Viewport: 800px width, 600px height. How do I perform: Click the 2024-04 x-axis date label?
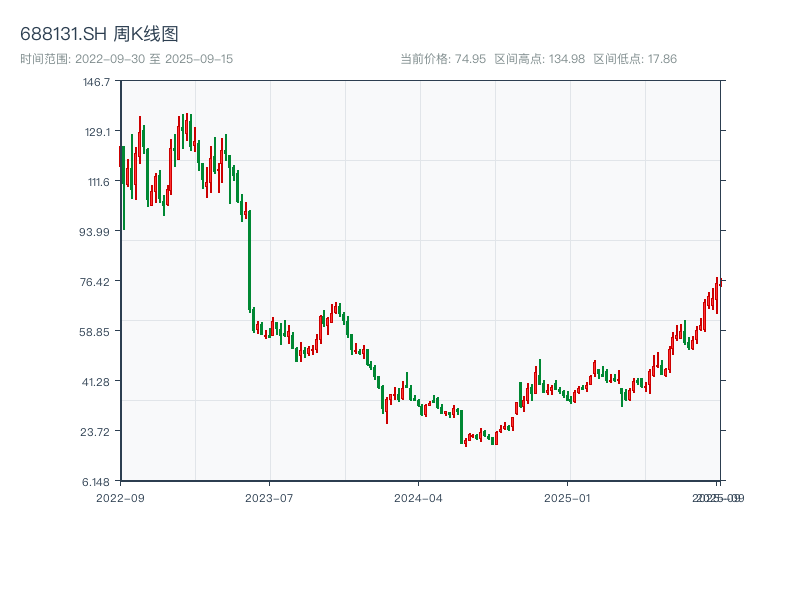click(x=418, y=497)
